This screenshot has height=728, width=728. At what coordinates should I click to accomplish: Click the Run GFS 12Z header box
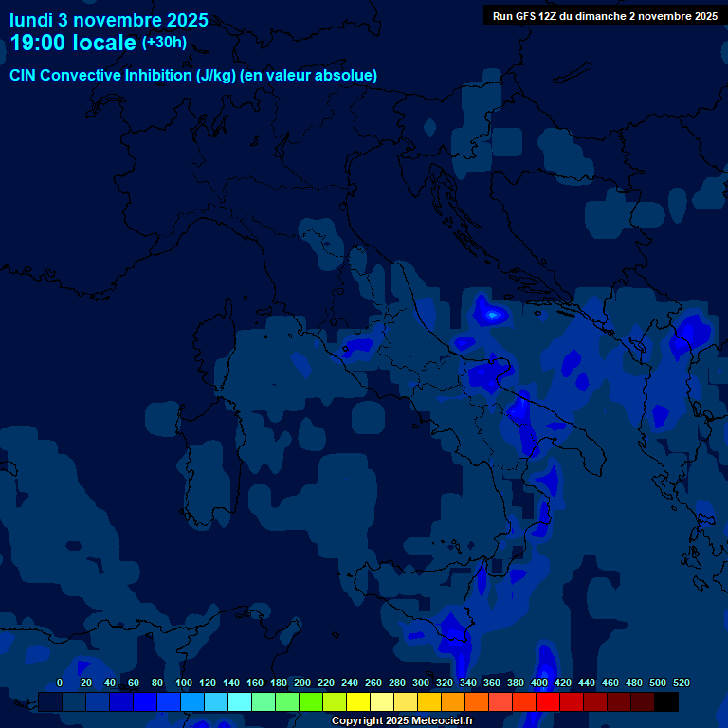pyautogui.click(x=604, y=15)
